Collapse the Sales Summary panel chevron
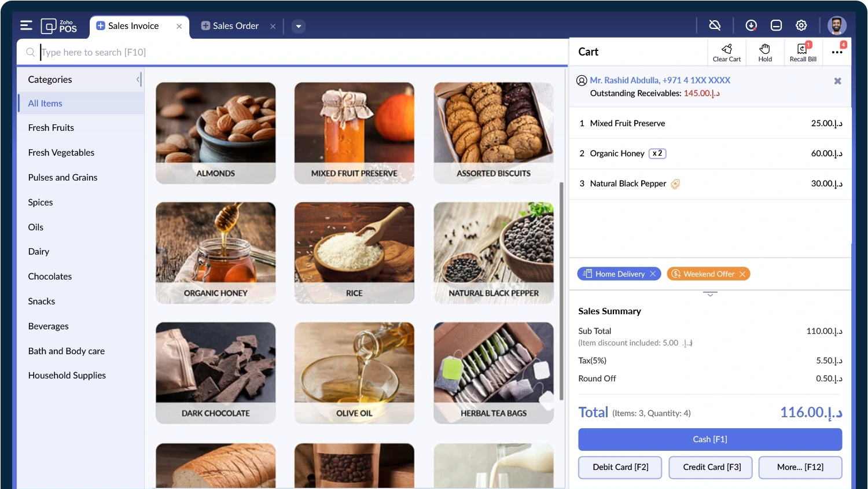Viewport: 868px width, 489px height. click(710, 294)
